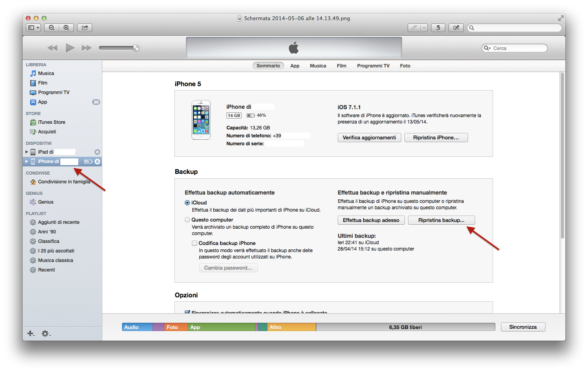
Task: Click the Apple logo in the status display
Action: tap(294, 48)
